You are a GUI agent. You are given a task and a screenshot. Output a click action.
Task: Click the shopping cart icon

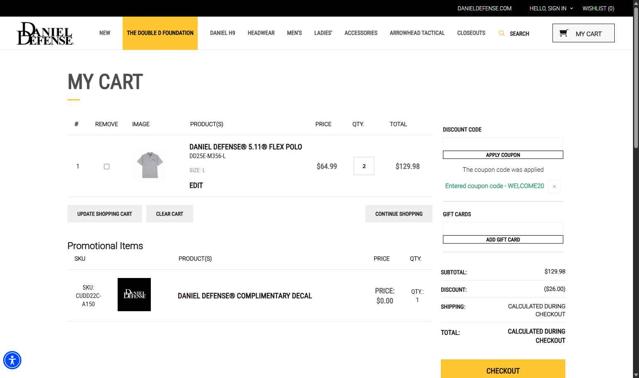pyautogui.click(x=563, y=33)
